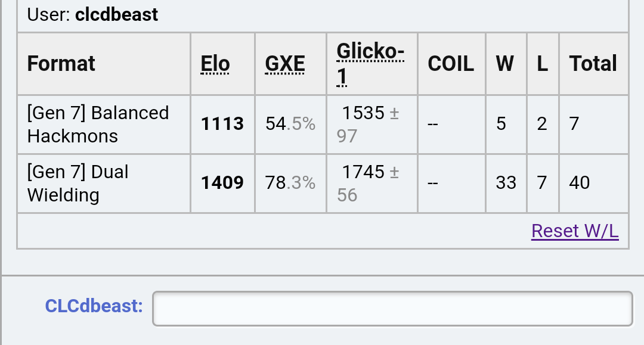This screenshot has height=345, width=644.
Task: Click the CLCdbeast username label
Action: click(94, 306)
